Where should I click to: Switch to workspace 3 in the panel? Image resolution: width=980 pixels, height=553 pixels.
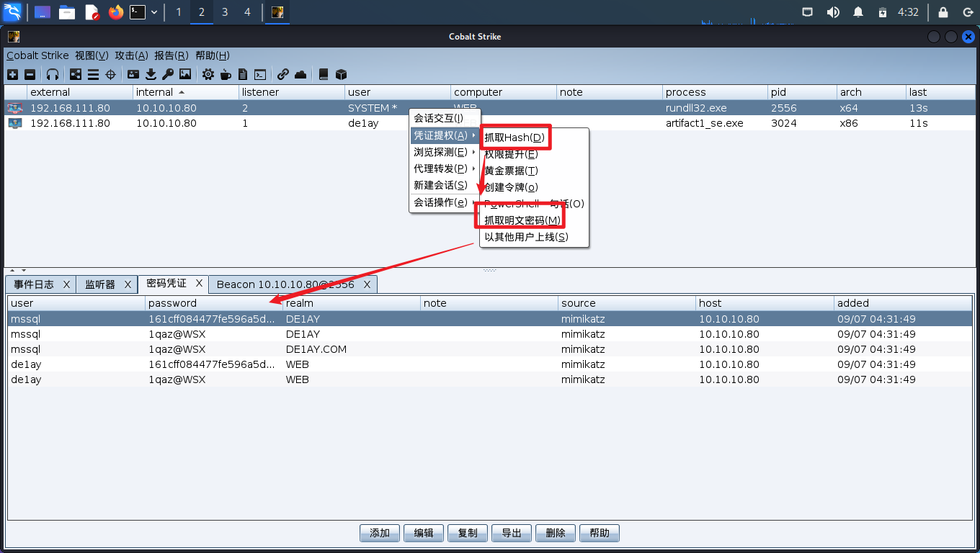[x=225, y=12]
